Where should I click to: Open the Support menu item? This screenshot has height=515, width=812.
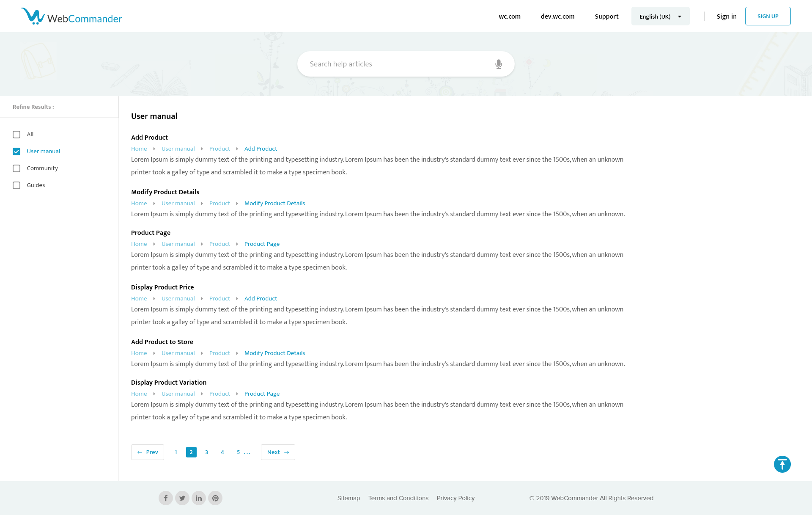606,17
